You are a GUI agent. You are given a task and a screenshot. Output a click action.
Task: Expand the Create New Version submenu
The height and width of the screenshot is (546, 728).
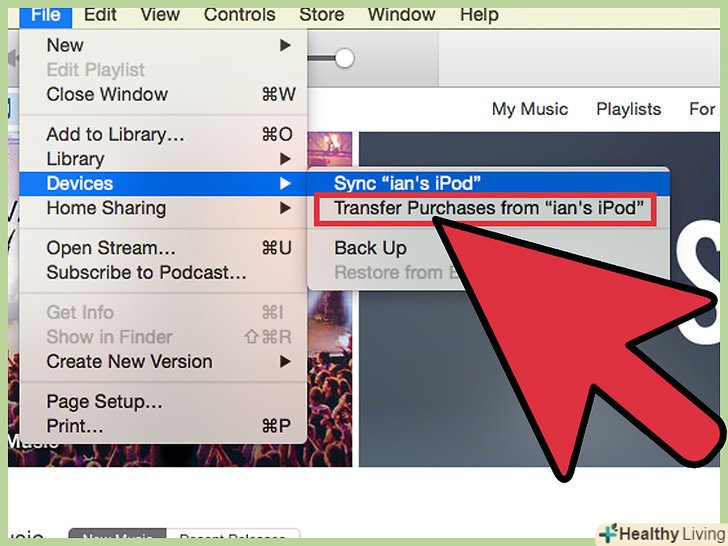click(163, 362)
